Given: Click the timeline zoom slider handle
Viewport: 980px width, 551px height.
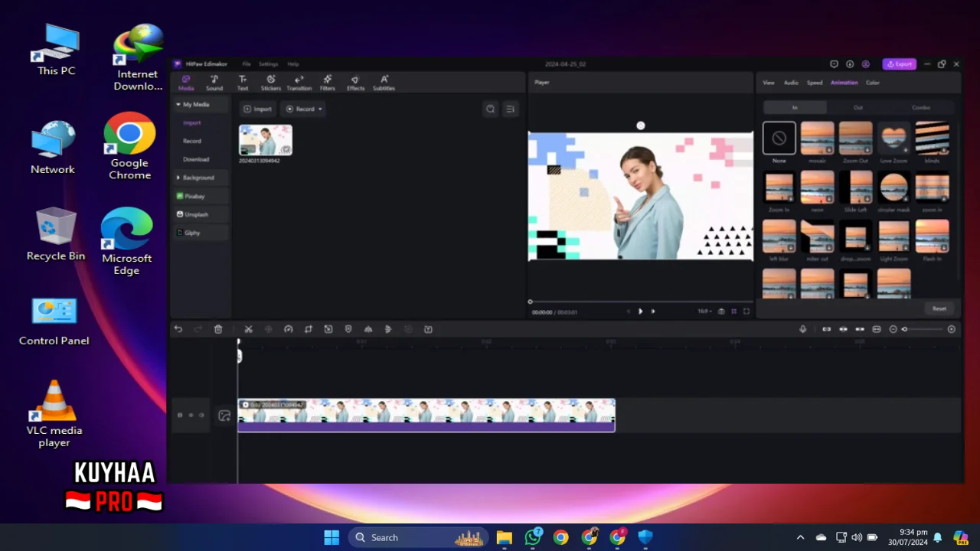Looking at the screenshot, I should coord(904,329).
